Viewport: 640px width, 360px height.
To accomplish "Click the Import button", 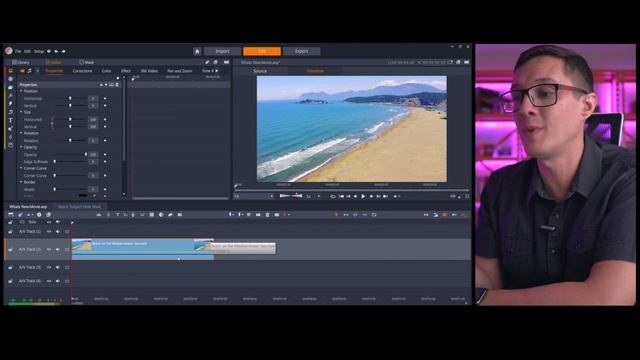I will click(222, 51).
